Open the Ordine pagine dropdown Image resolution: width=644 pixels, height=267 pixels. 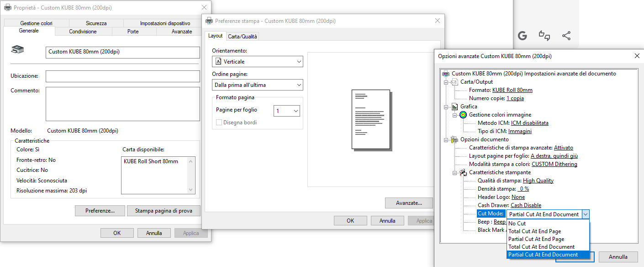[x=258, y=85]
